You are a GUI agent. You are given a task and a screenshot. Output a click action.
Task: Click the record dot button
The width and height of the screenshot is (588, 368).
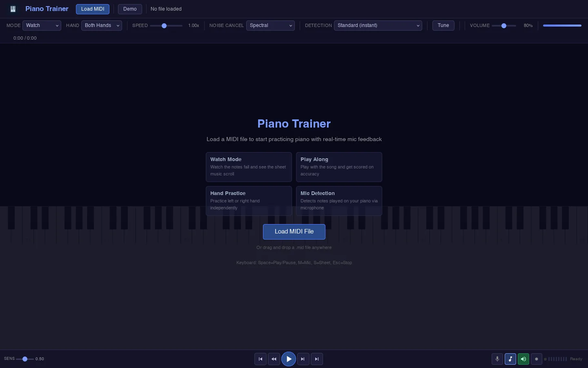[537, 359]
